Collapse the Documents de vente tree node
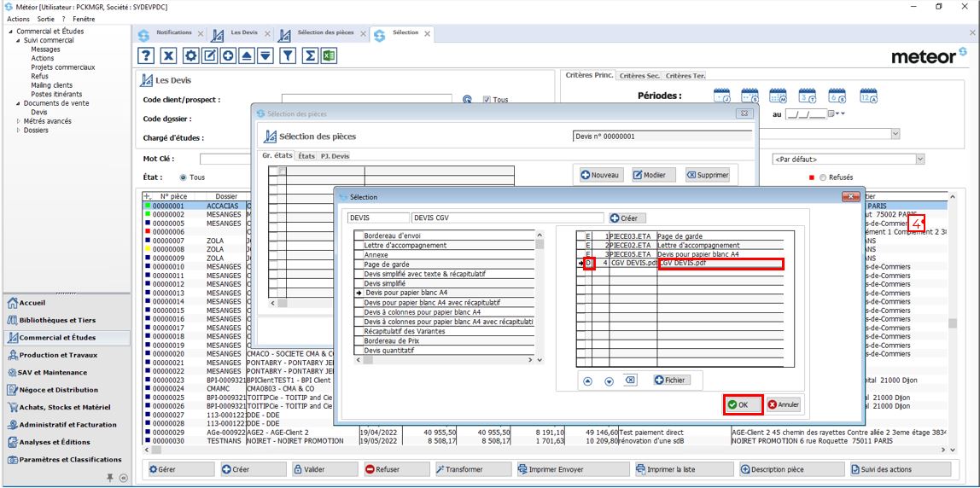 point(19,103)
